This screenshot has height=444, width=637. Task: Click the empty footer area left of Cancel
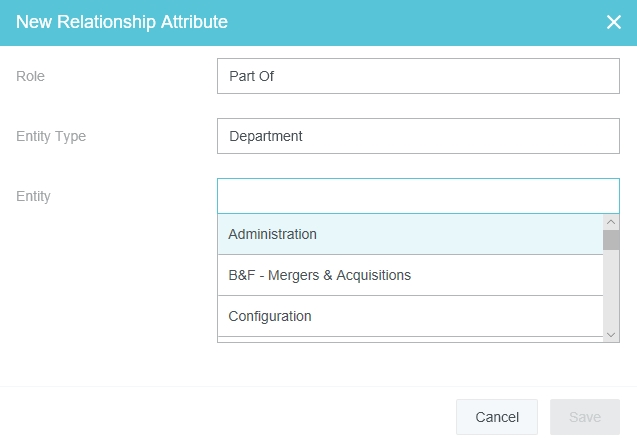[230, 416]
